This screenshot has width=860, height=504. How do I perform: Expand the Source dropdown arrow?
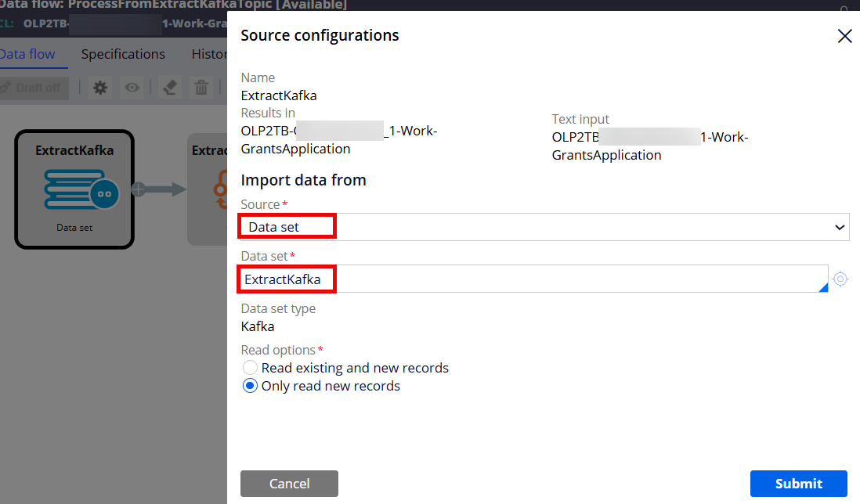(x=839, y=227)
